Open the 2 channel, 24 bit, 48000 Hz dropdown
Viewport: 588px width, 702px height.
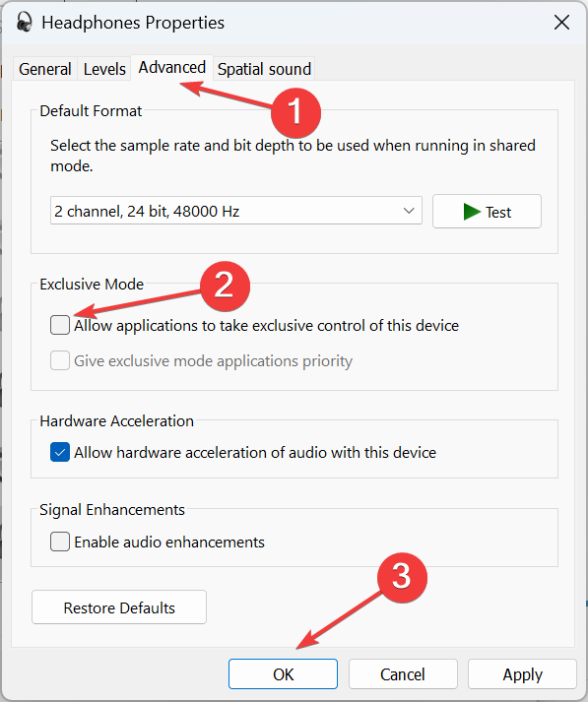pyautogui.click(x=236, y=211)
